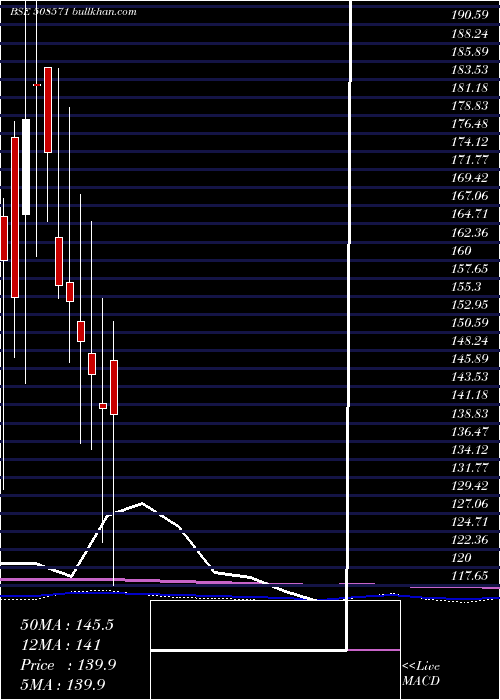The image size is (500, 700).
Task: Click the 148.24 price axis label
Action: click(469, 341)
